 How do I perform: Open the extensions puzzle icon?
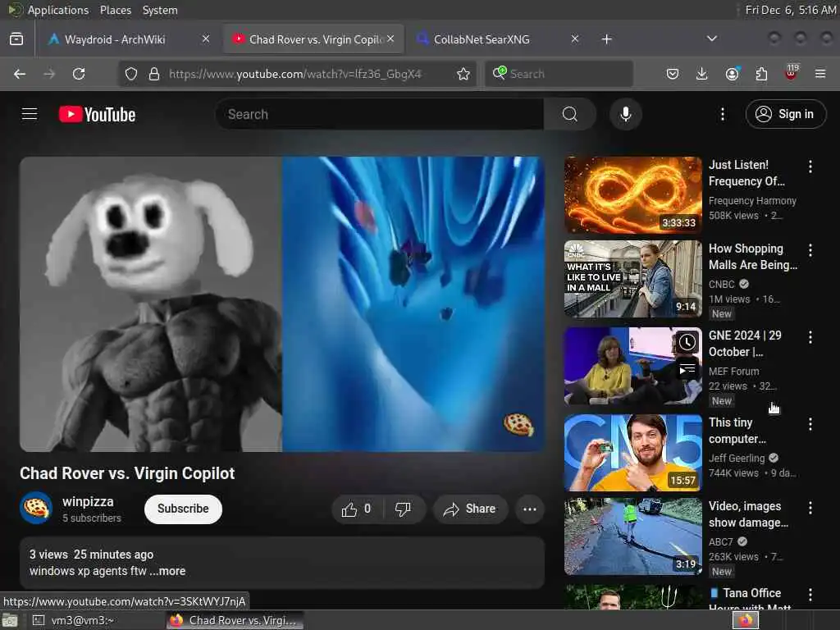(x=761, y=74)
